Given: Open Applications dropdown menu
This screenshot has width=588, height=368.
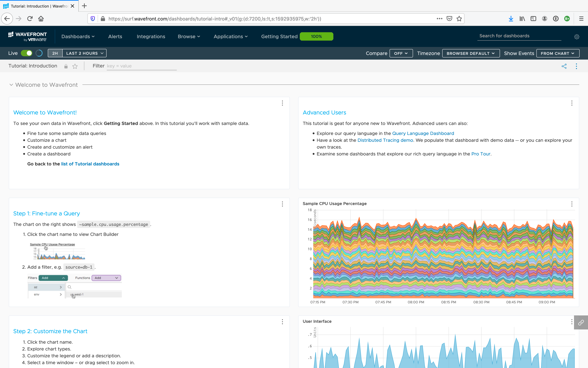Looking at the screenshot, I should 231,36.
